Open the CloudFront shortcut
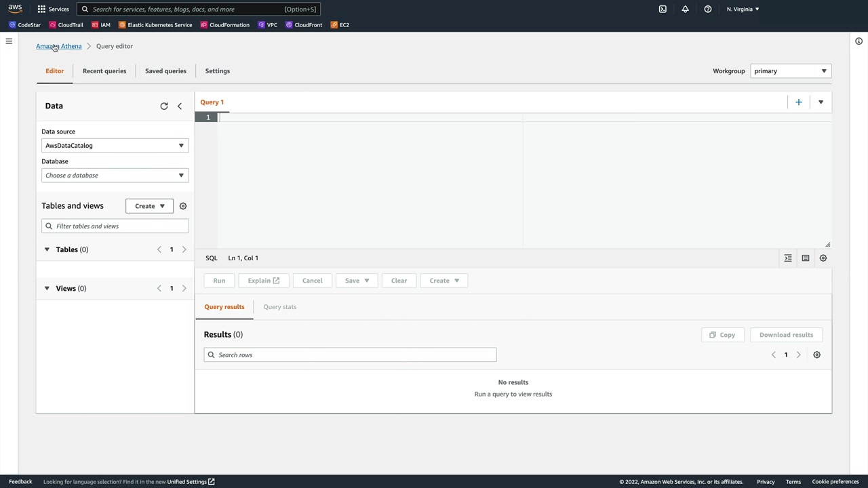The image size is (868, 488). pos(304,25)
